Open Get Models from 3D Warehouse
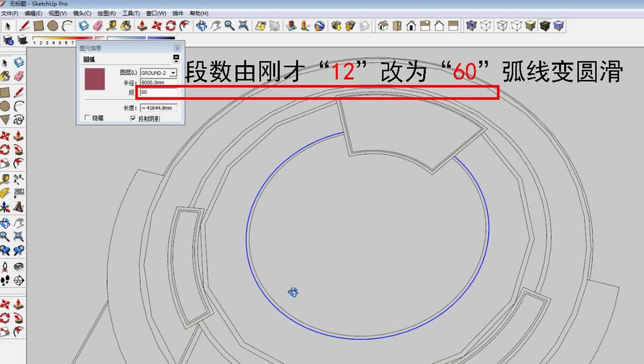This screenshot has width=644, height=364. [336, 26]
